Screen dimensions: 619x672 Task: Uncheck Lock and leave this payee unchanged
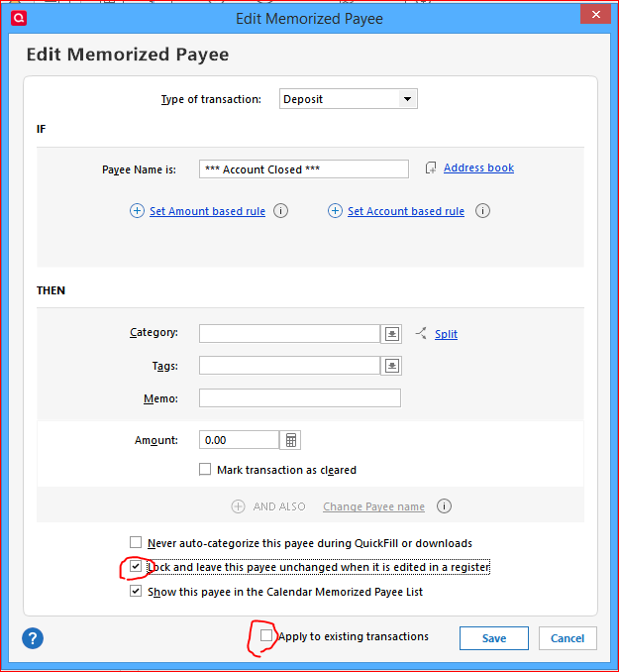[x=136, y=567]
